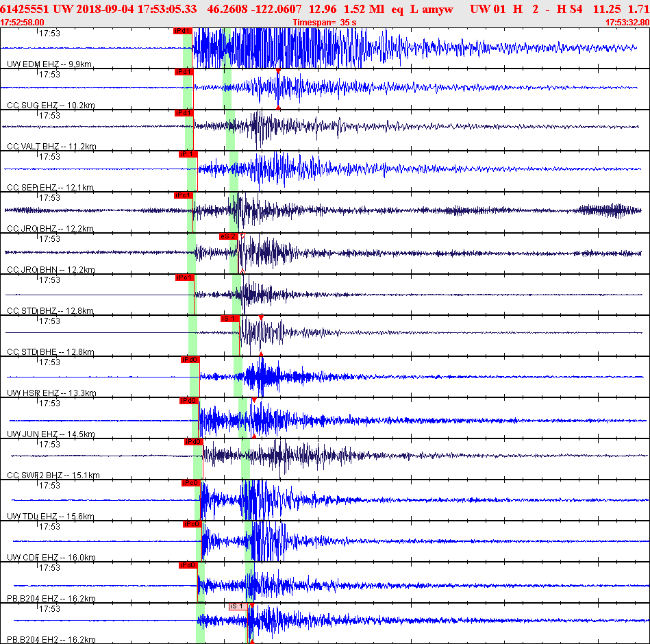Image resolution: width=650 pixels, height=644 pixels.
Task: Click the eS 2 pick flag on CC JRO BHN
Action: (x=228, y=236)
